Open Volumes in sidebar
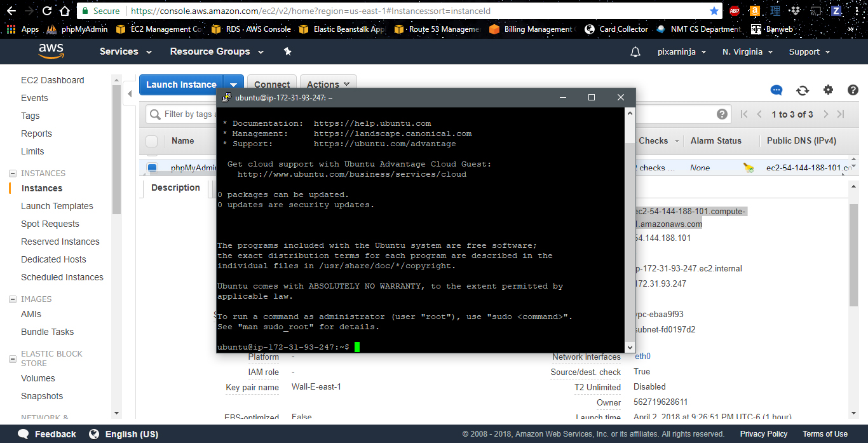 tap(38, 378)
